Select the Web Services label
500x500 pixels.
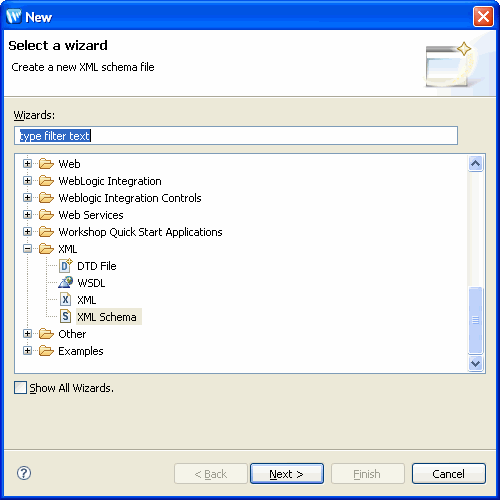click(x=91, y=215)
